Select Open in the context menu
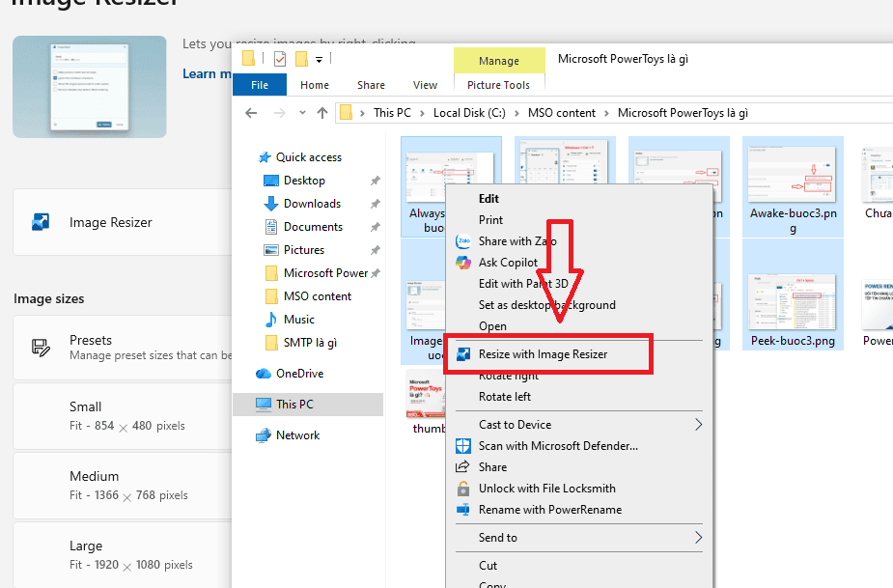 (x=578, y=326)
